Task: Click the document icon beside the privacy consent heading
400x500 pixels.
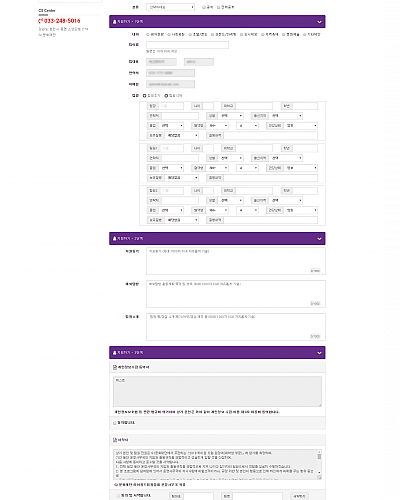Action: 115,367
